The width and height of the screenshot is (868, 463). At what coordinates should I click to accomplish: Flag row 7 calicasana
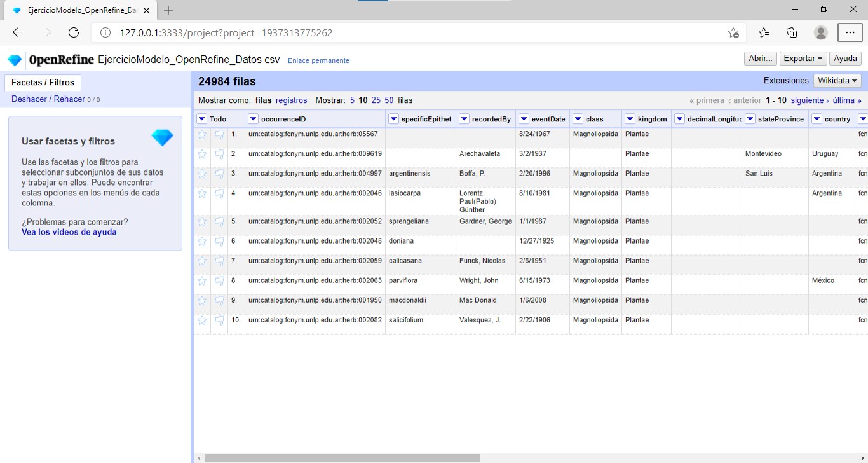[219, 261]
